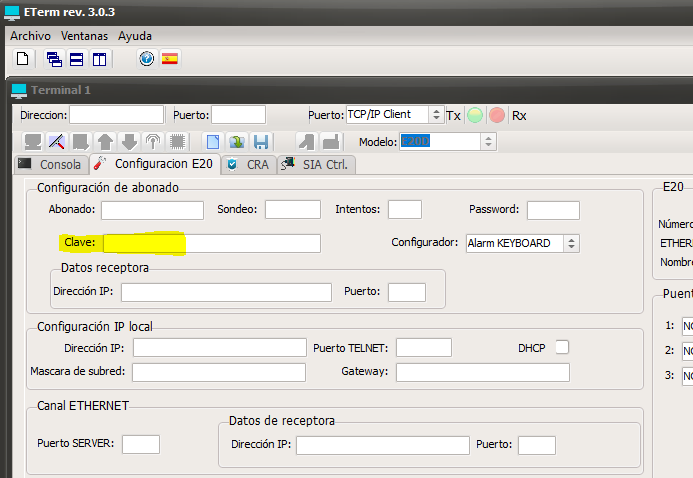Click Dirección IP field in Canal ETHERNET
This screenshot has height=478, width=693.
(383, 445)
